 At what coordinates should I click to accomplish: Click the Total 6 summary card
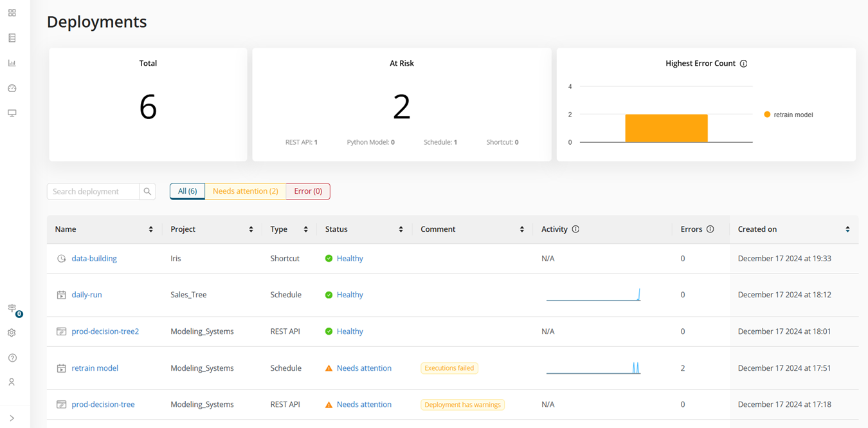pos(148,105)
